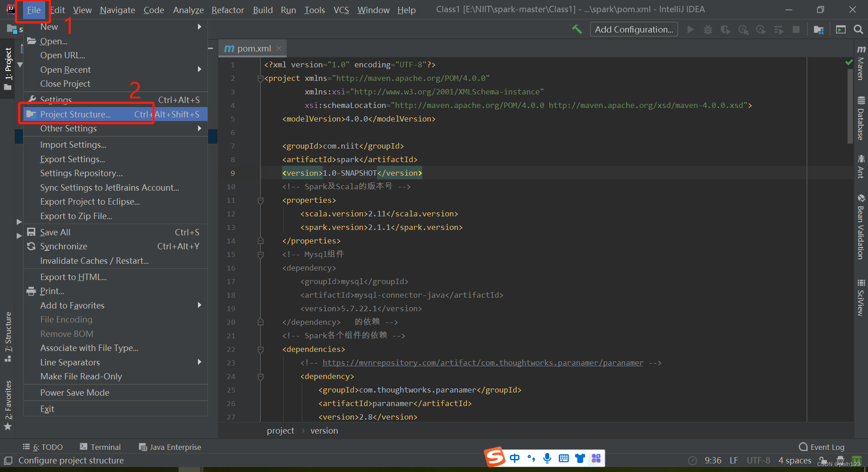
Task: Close the pom.xml tab
Action: (279, 48)
